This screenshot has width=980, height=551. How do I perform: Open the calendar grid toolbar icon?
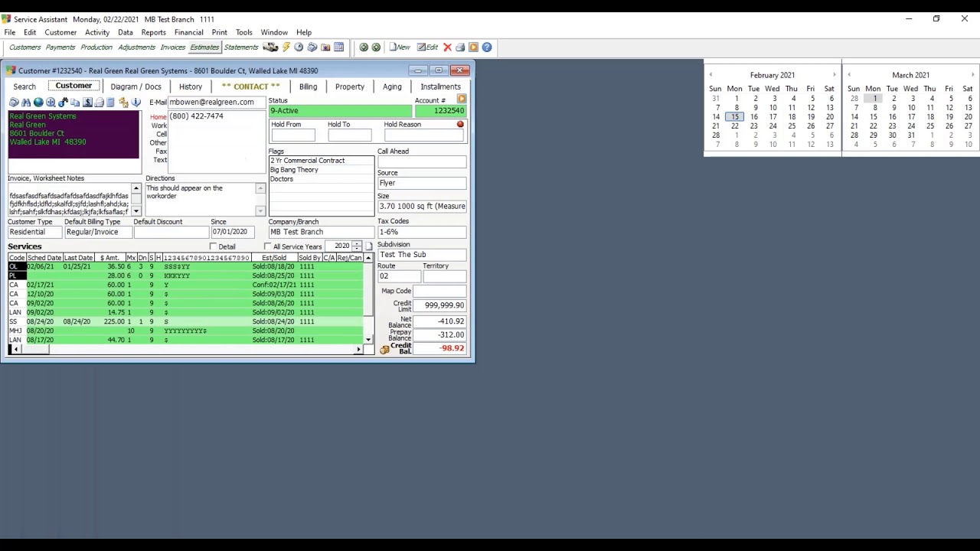coord(338,47)
